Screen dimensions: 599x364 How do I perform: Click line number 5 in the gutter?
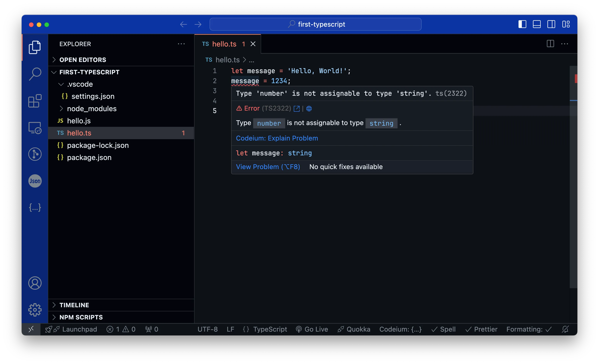click(x=214, y=111)
